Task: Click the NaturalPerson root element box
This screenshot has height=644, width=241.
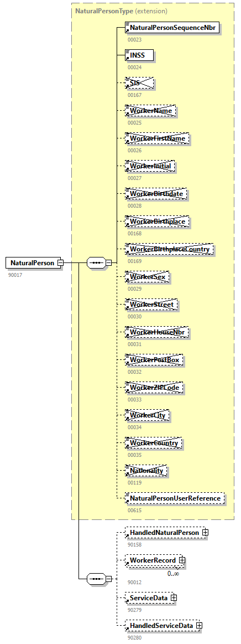Action: tap(33, 262)
